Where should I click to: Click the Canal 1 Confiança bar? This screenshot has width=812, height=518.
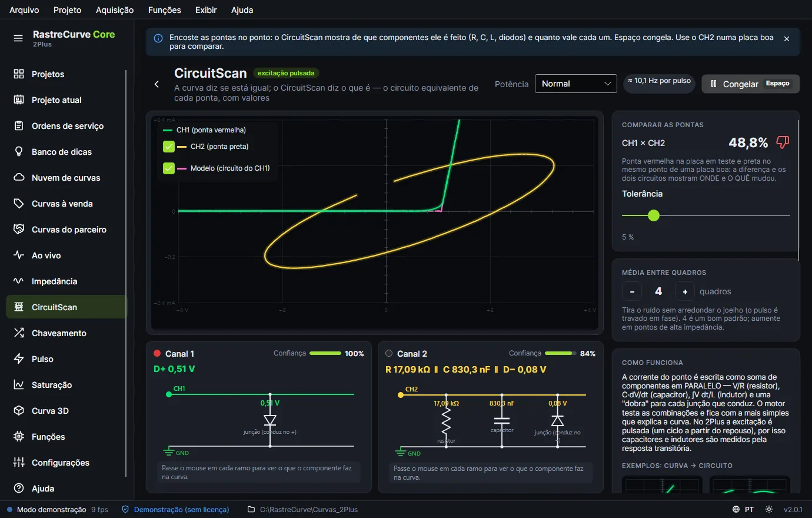(x=325, y=353)
